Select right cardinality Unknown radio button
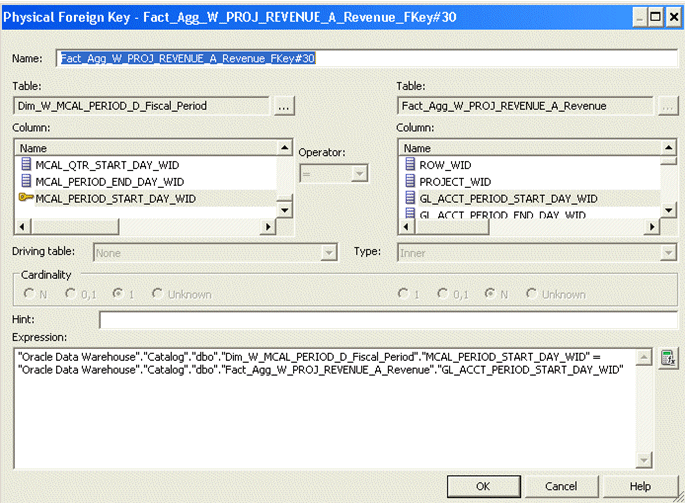 click(531, 294)
